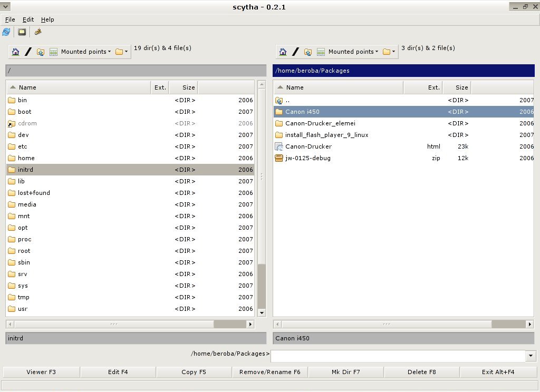This screenshot has height=392, width=540.
Task: Jump to root directory in the left panel
Action: click(28, 52)
